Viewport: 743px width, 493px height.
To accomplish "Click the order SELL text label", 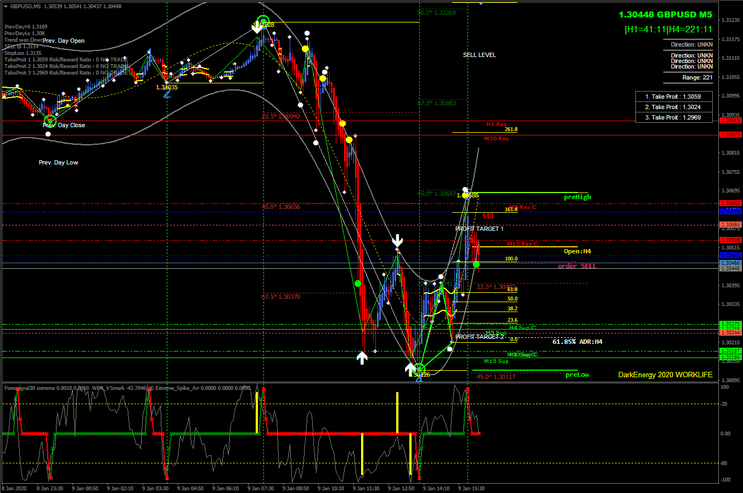I will [x=576, y=267].
